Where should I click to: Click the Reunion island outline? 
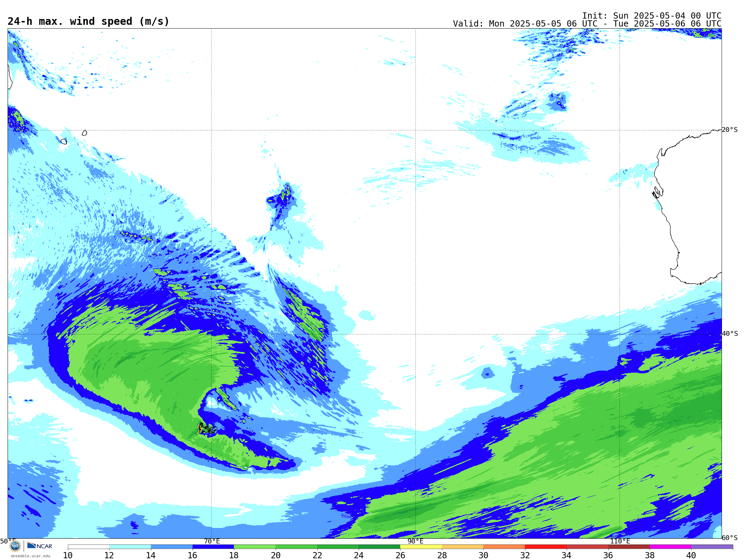pos(64,141)
